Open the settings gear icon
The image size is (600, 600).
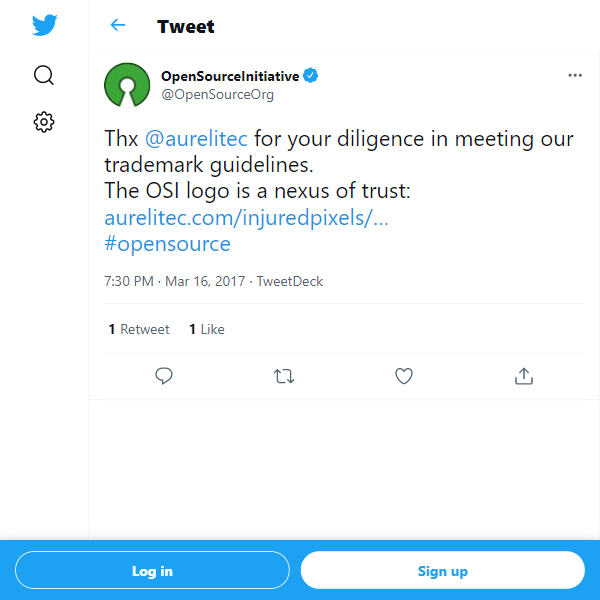44,122
